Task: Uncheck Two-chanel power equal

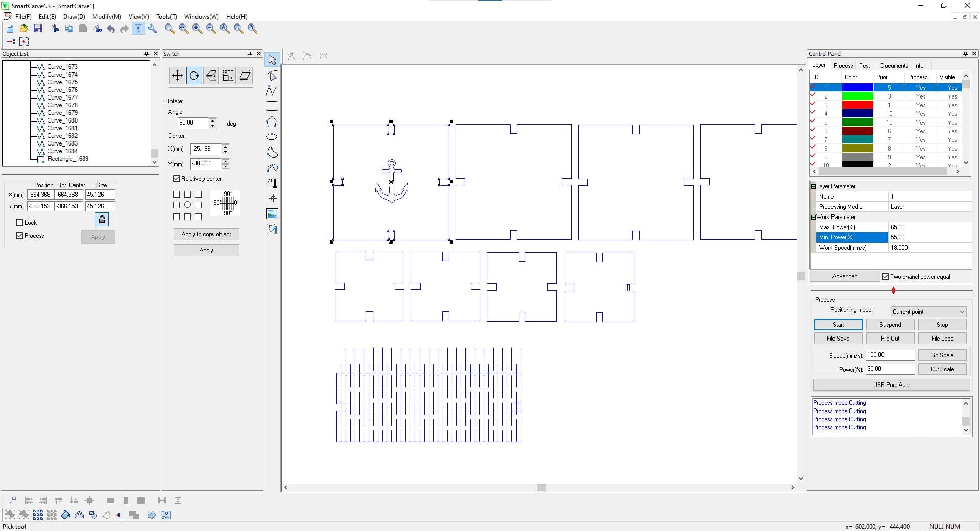Action: [x=886, y=276]
